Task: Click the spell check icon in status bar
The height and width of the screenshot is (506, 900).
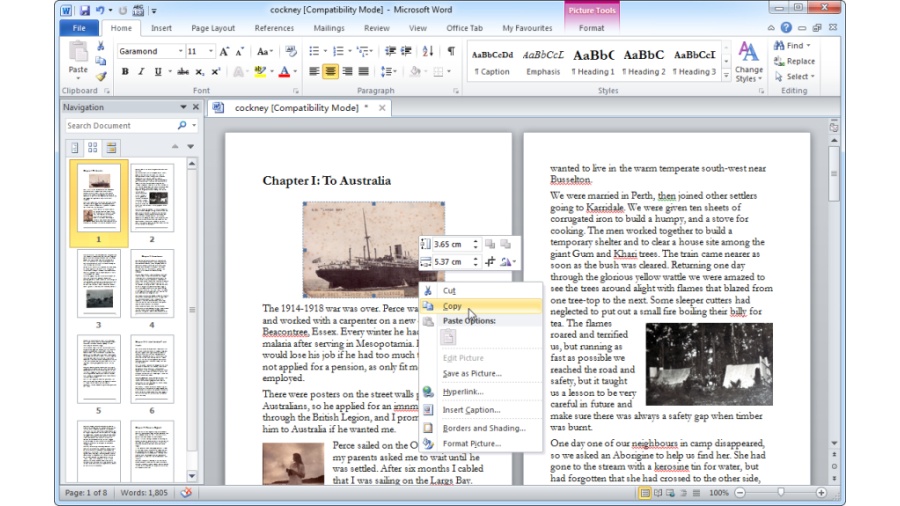Action: (186, 492)
